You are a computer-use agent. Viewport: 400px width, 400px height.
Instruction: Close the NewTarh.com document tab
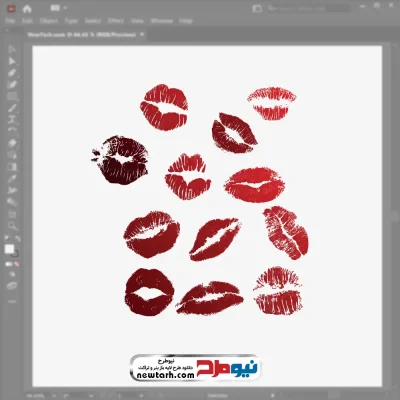click(x=142, y=34)
